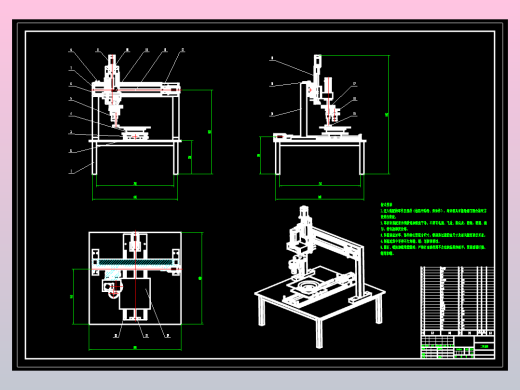Viewport: 520px width, 390px height.
Task: Click the front elevation view with horizontal gantry beam
Action: 136,114
